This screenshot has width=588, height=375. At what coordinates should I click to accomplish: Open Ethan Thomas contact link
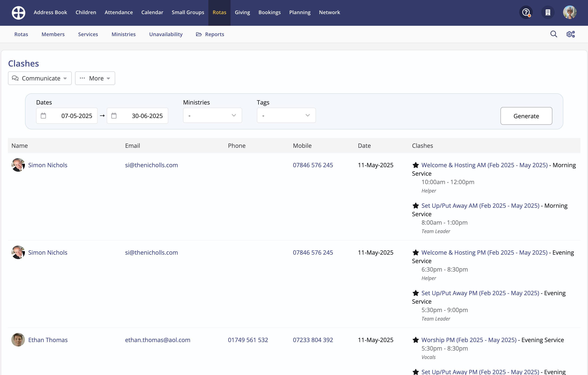pos(48,340)
